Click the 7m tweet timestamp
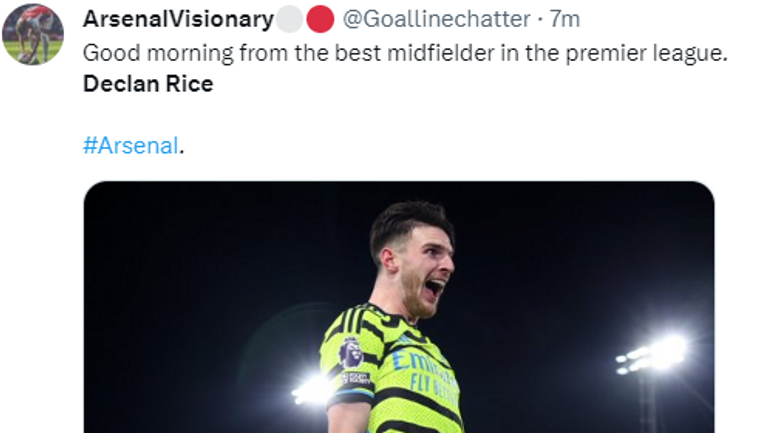768x433 pixels. tap(565, 19)
